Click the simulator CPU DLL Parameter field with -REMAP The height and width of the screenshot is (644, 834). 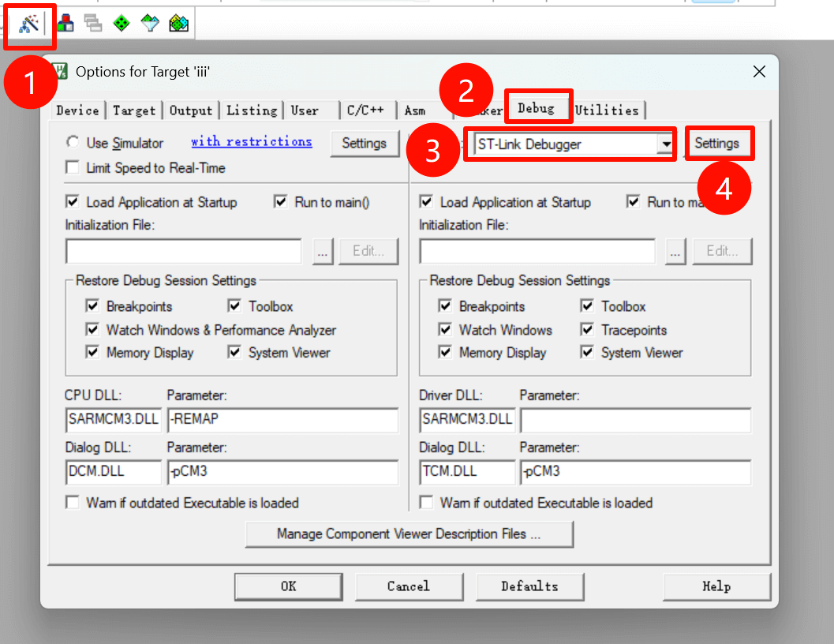click(282, 419)
